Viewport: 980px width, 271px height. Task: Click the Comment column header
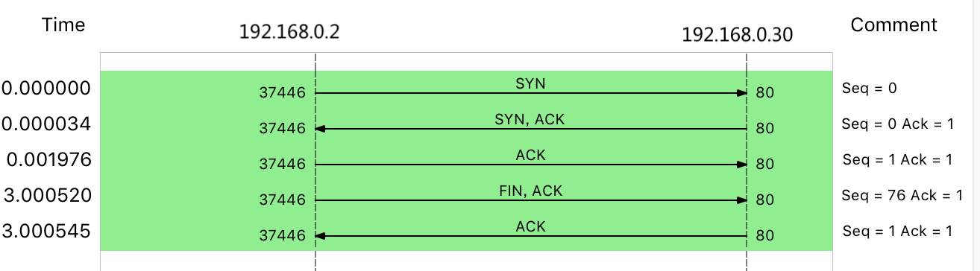(893, 25)
